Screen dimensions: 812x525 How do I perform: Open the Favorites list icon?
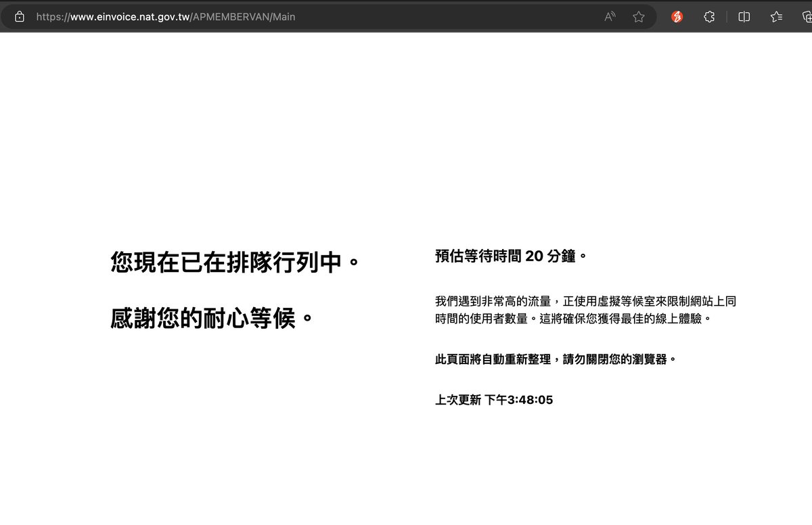tap(776, 16)
